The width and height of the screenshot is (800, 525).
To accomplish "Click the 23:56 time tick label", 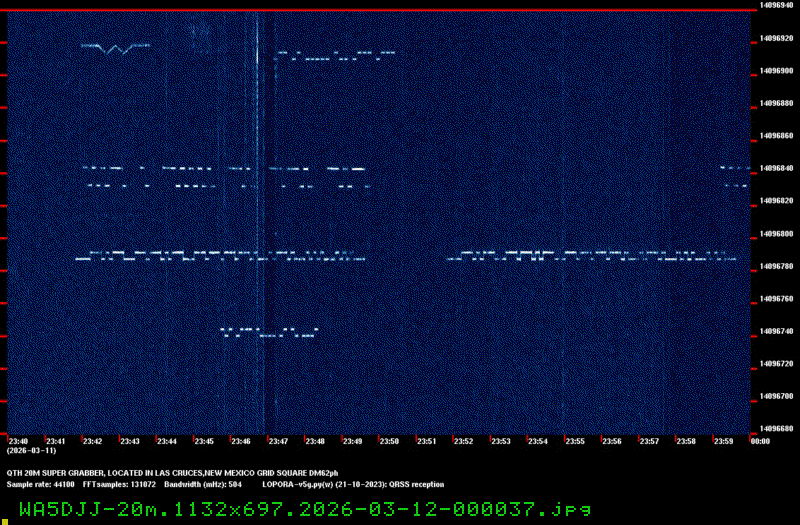I will [612, 441].
